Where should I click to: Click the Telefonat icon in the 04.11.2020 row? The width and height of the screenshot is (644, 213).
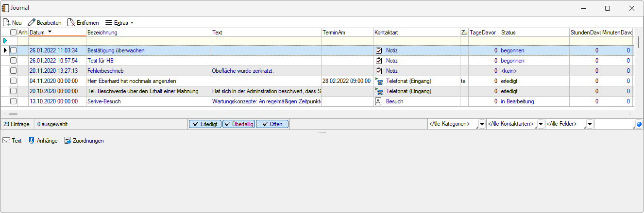[x=379, y=81]
